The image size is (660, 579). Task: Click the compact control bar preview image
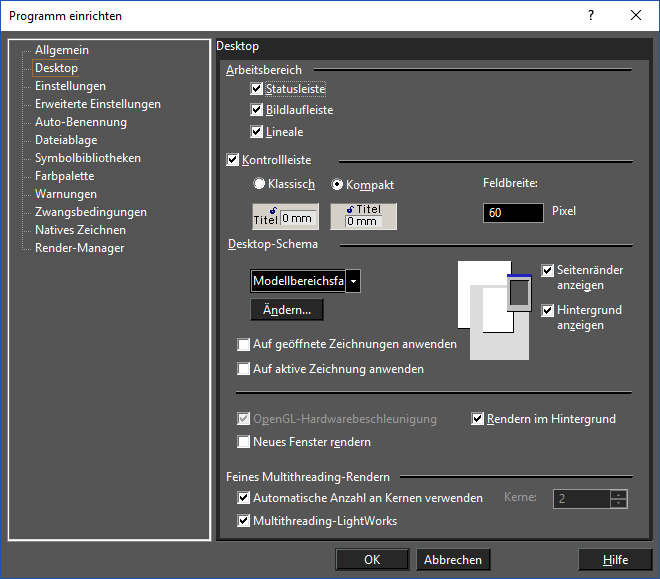[x=363, y=217]
